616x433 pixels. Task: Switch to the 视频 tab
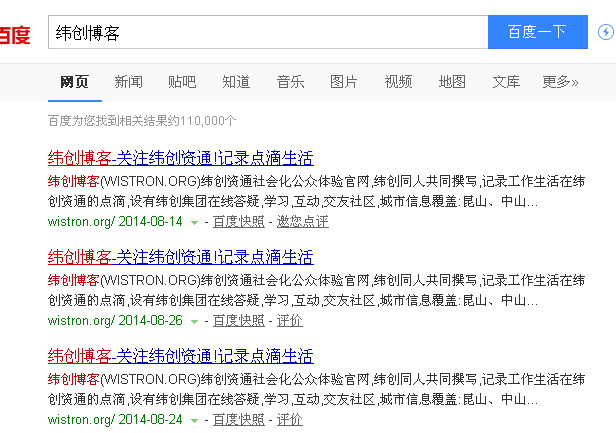[398, 82]
